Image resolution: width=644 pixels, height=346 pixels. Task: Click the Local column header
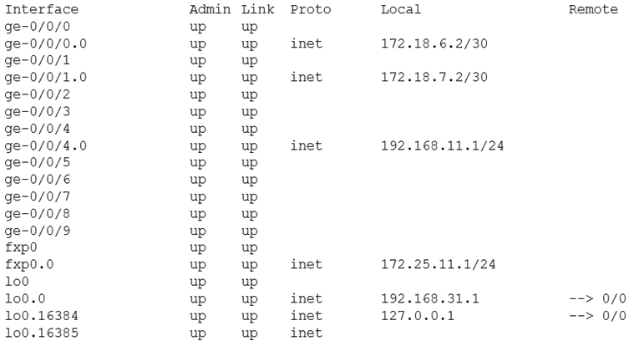[401, 9]
